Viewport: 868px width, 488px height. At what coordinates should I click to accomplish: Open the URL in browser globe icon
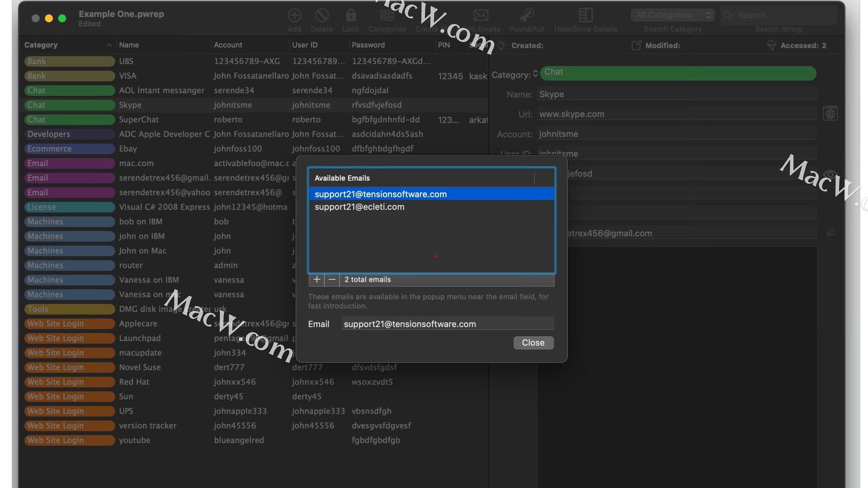coord(830,114)
